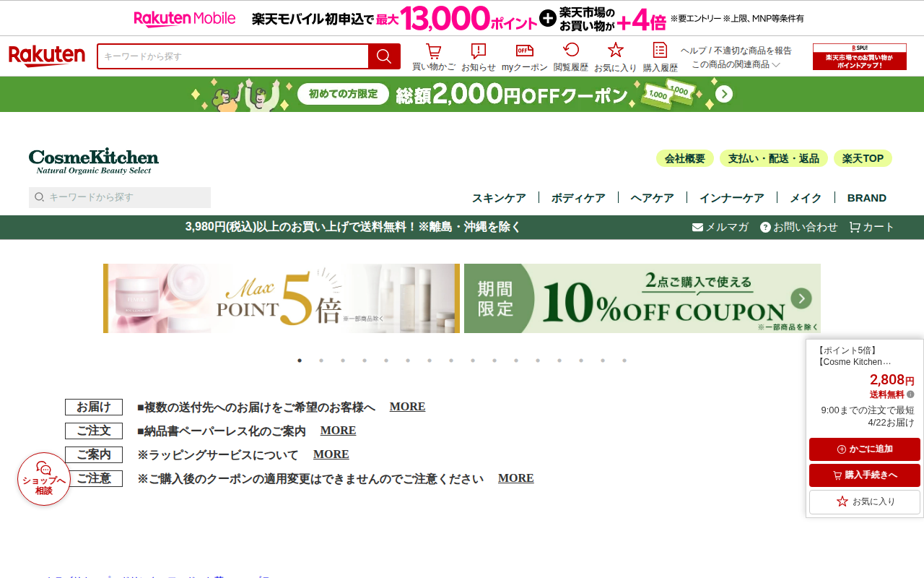Click the ご注文 label box
Image resolution: width=924 pixels, height=578 pixels.
(x=94, y=431)
